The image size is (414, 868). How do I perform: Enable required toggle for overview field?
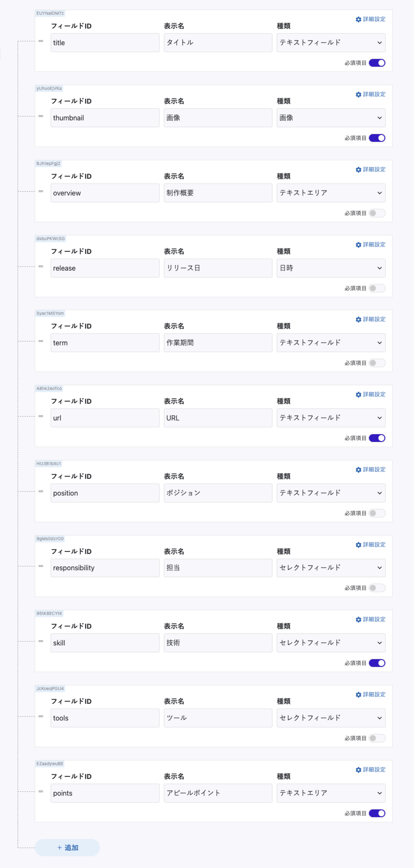377,213
